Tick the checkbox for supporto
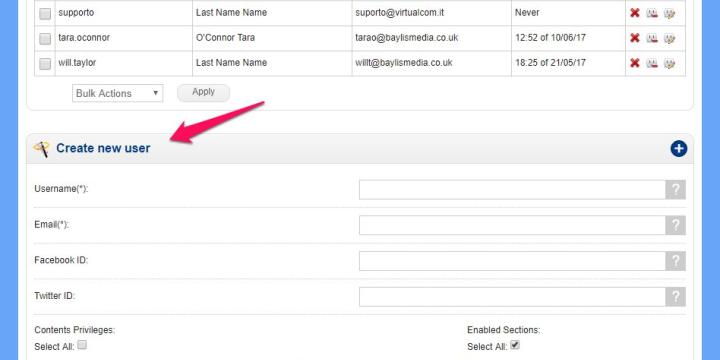The height and width of the screenshot is (360, 720). [45, 14]
